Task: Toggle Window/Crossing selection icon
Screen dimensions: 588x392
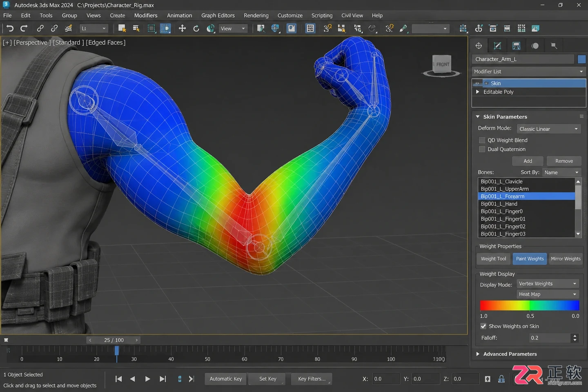Action: point(165,28)
